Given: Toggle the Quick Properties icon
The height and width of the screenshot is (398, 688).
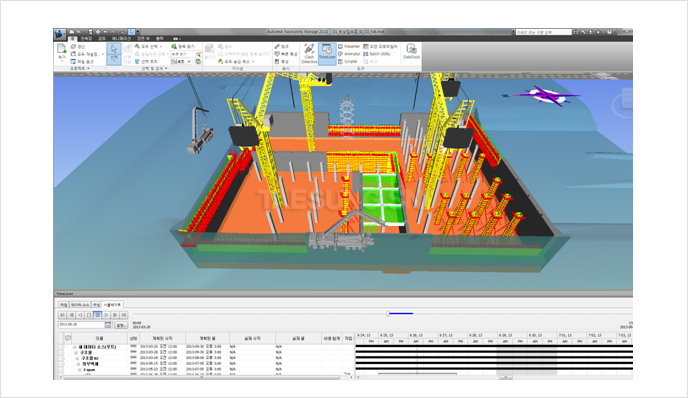Looking at the screenshot, I should (x=277, y=54).
